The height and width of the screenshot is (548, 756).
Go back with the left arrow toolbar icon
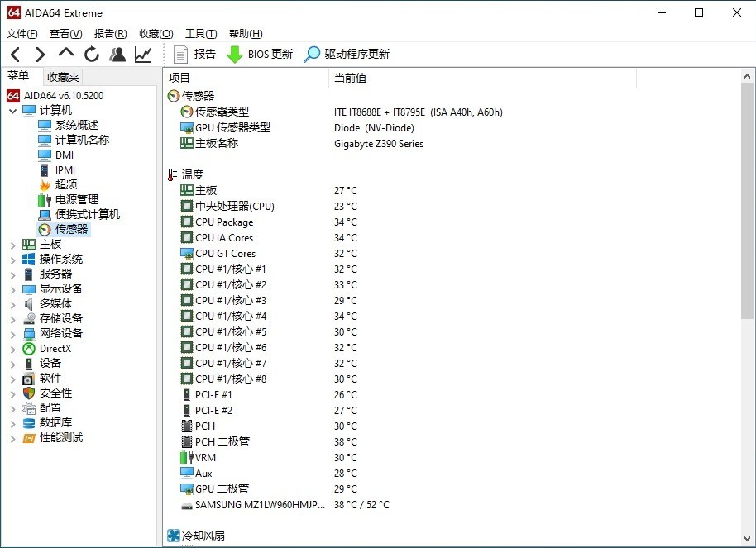coord(16,55)
